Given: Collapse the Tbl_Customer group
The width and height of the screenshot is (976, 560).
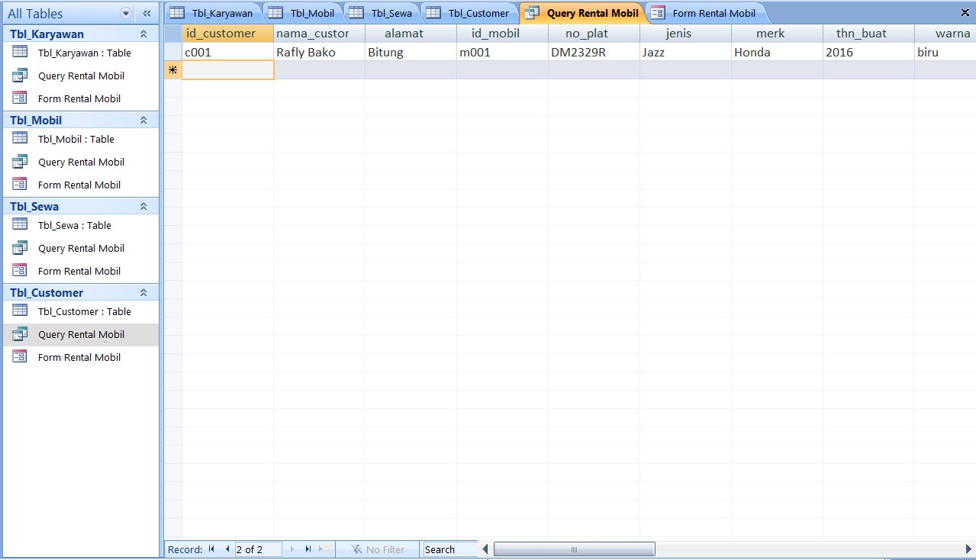Looking at the screenshot, I should [x=142, y=292].
